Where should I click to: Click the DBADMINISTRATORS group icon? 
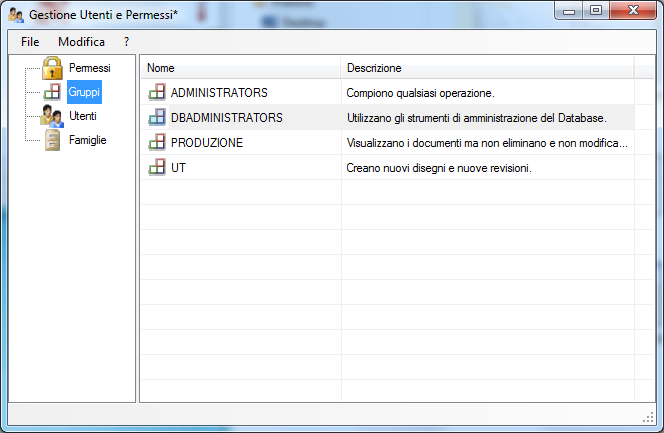157,117
